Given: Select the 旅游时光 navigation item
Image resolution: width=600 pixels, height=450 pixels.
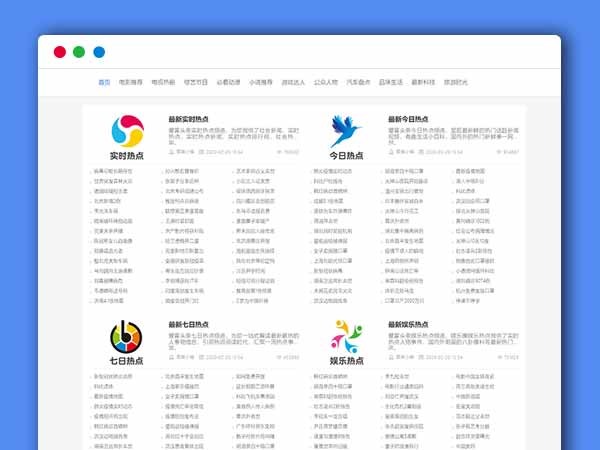Looking at the screenshot, I should [x=456, y=82].
